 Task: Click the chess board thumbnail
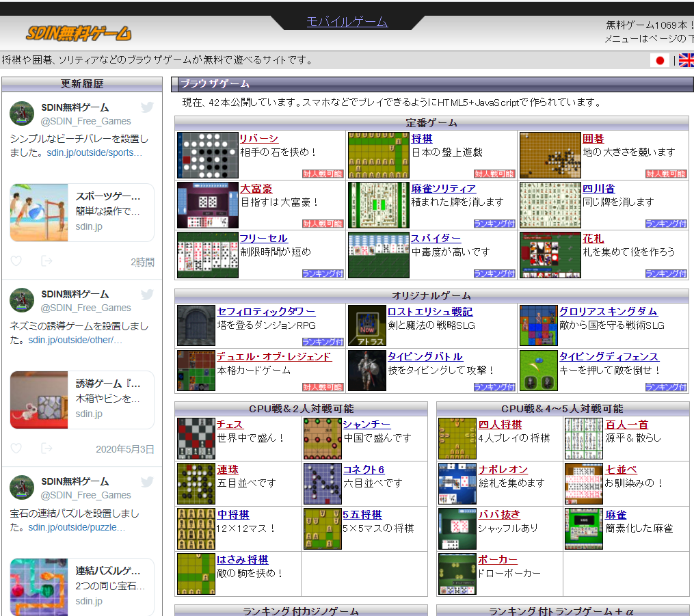click(x=196, y=438)
